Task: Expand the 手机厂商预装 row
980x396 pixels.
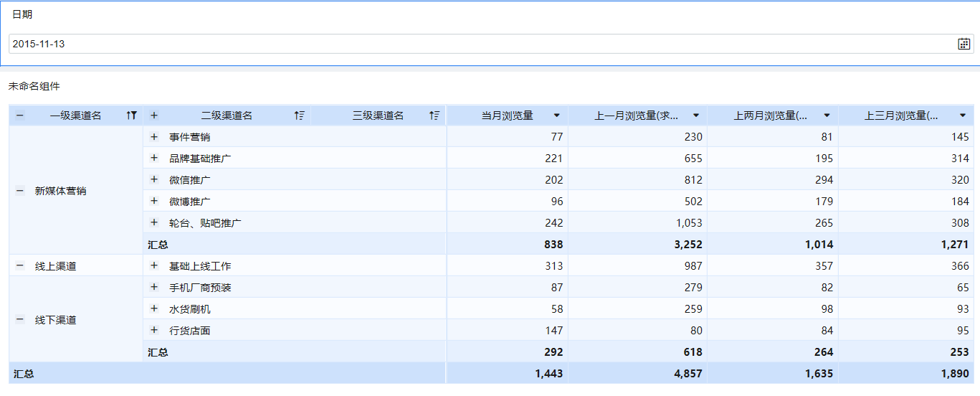Action: click(x=153, y=287)
